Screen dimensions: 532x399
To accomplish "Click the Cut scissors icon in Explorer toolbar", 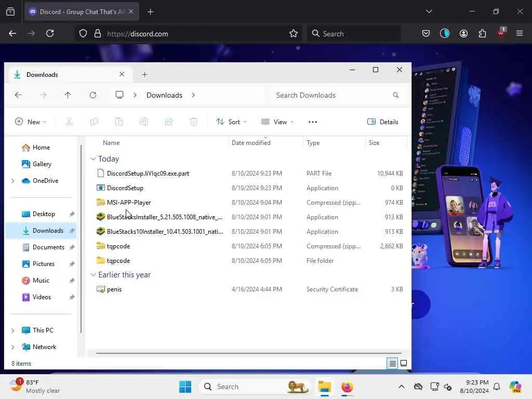I will (x=69, y=122).
